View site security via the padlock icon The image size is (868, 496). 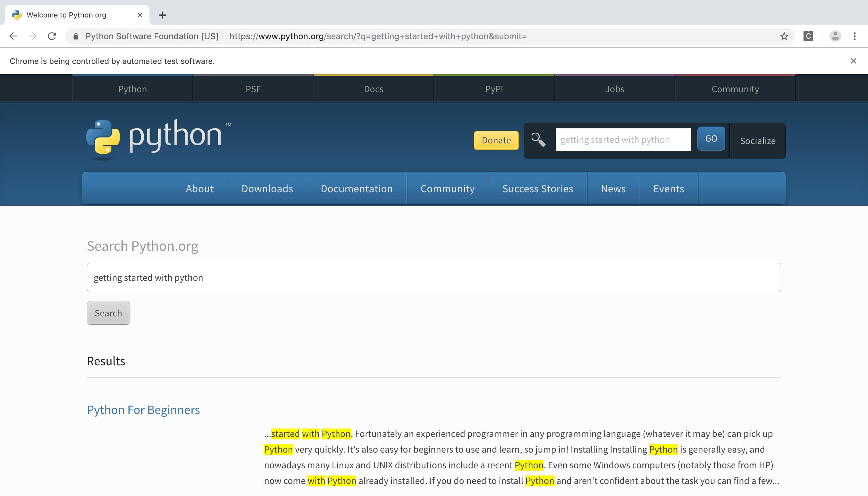(x=76, y=36)
